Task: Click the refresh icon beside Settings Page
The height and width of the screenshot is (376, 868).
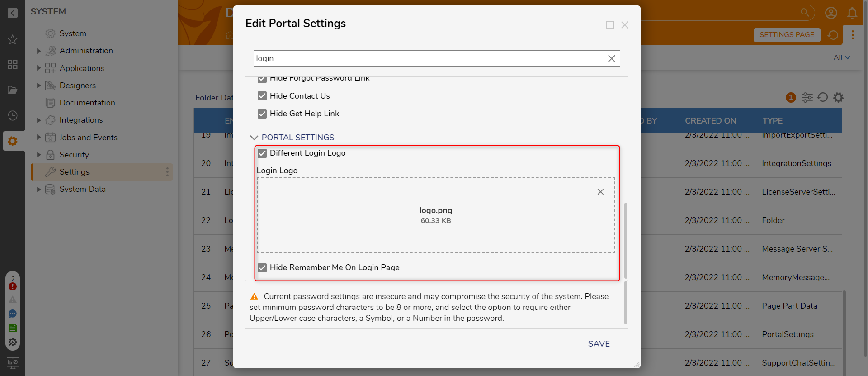Action: click(x=833, y=35)
